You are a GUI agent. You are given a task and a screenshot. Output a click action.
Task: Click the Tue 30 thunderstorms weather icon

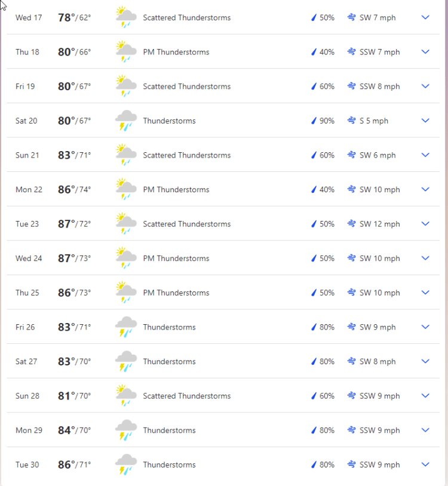pos(126,465)
